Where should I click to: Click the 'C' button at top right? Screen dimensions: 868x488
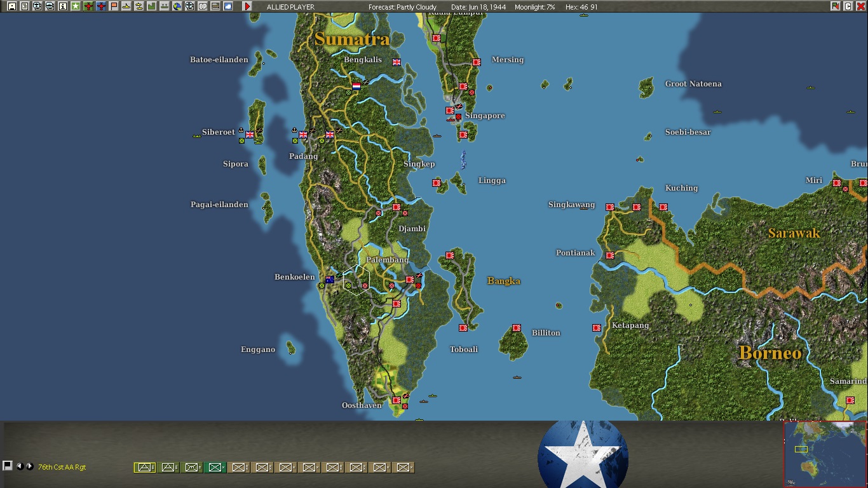click(x=848, y=6)
